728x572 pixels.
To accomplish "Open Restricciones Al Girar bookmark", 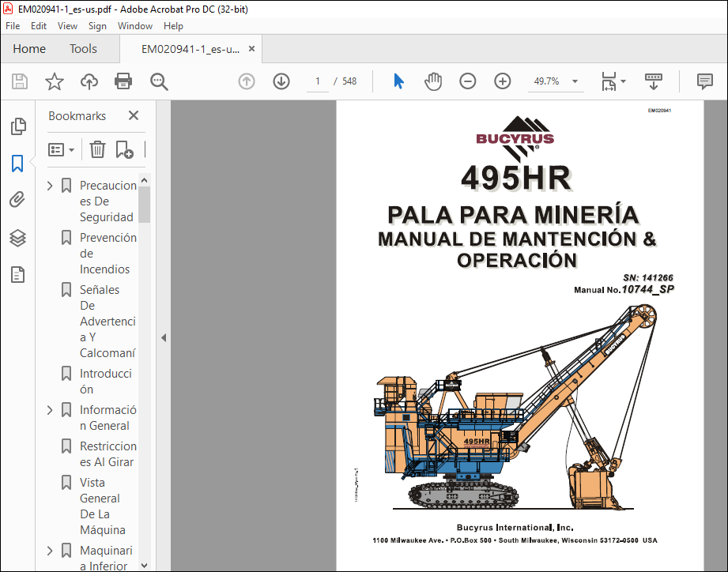I will pyautogui.click(x=108, y=454).
